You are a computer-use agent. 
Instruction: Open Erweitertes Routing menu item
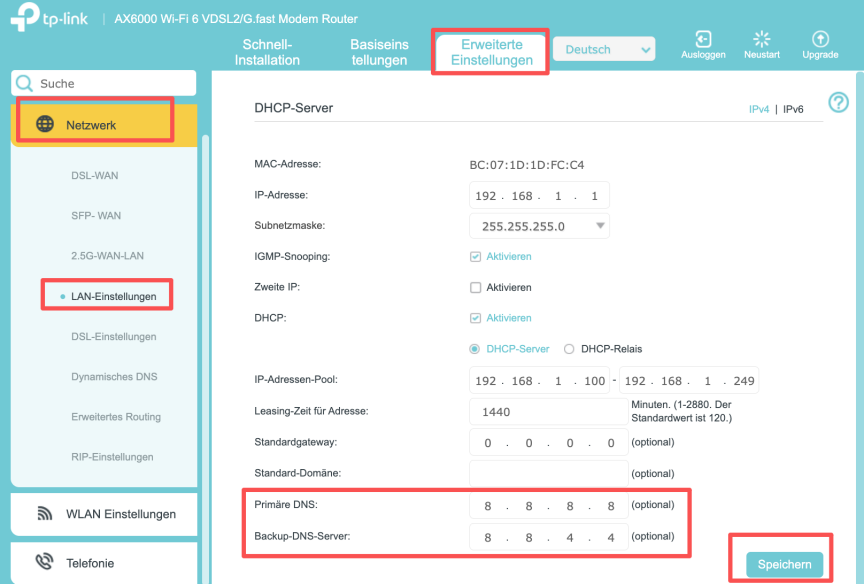116,417
